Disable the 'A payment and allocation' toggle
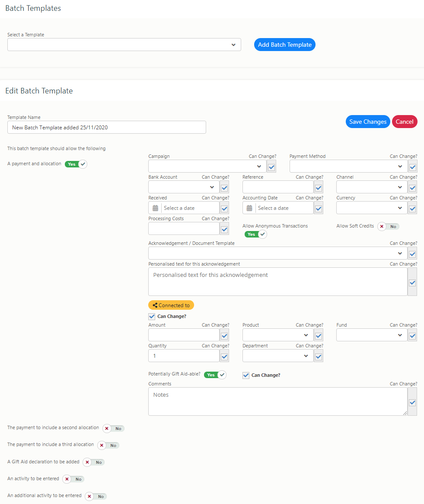The width and height of the screenshot is (424, 504). 76,164
